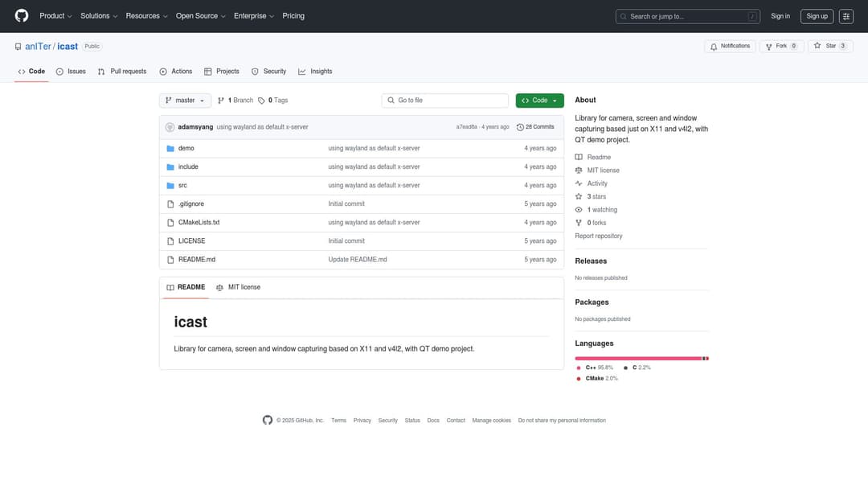Click the repository icon before anITer

[x=18, y=47]
